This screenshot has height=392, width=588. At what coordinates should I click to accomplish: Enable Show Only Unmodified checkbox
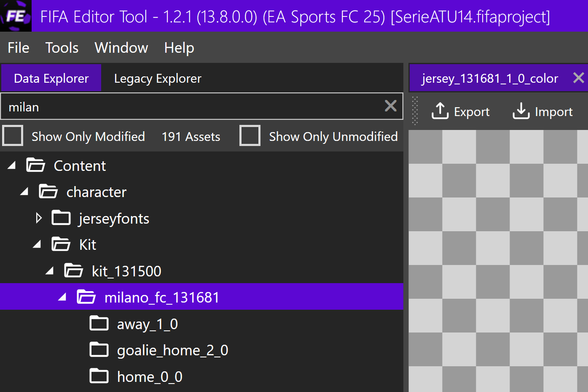click(x=250, y=136)
